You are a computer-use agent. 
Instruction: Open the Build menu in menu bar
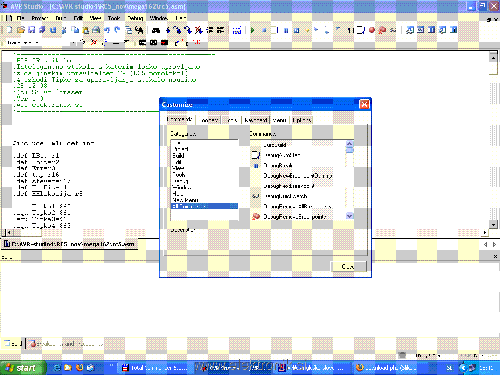point(61,18)
